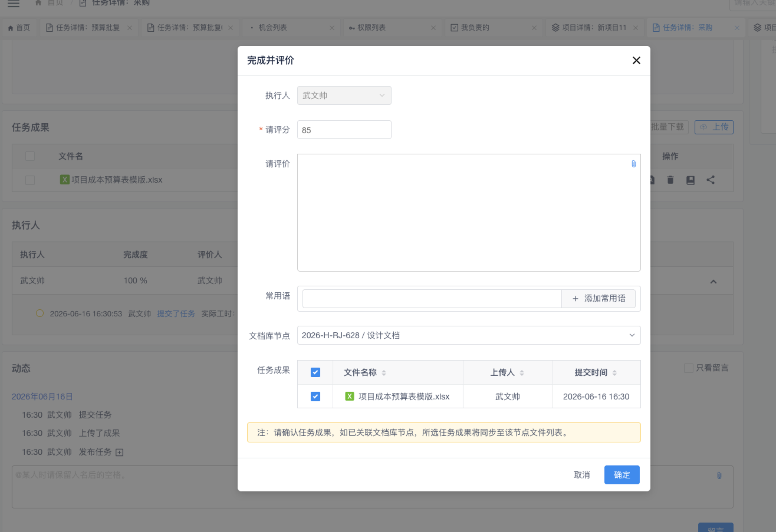Click 项目成本预算表模版.xlsx file name in dialog
The height and width of the screenshot is (532, 776).
tap(404, 396)
